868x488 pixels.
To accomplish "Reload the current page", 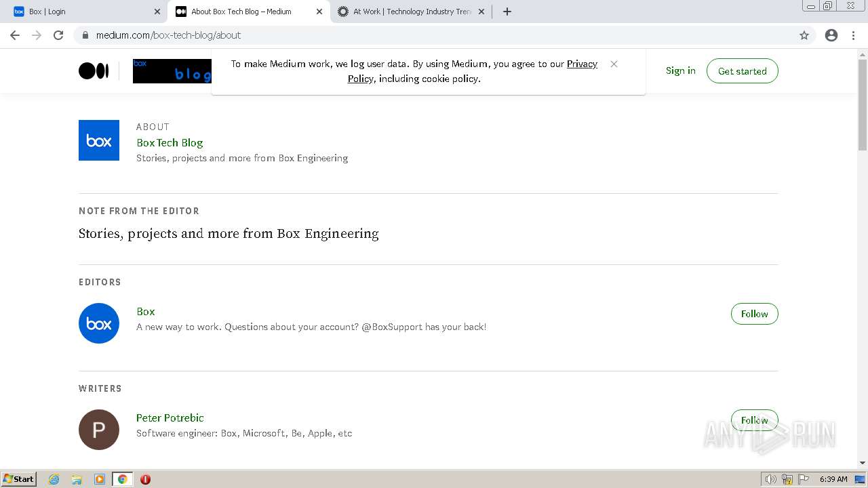I will tap(58, 35).
